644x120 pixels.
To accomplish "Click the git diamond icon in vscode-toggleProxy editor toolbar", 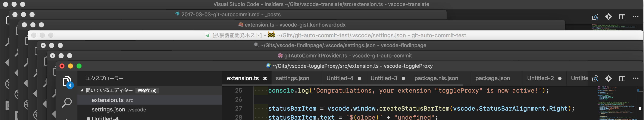I will (609, 78).
